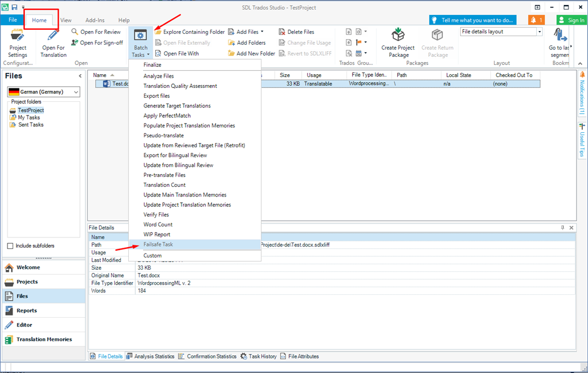
Task: Select Failsafe Task in the menu
Action: pos(195,244)
